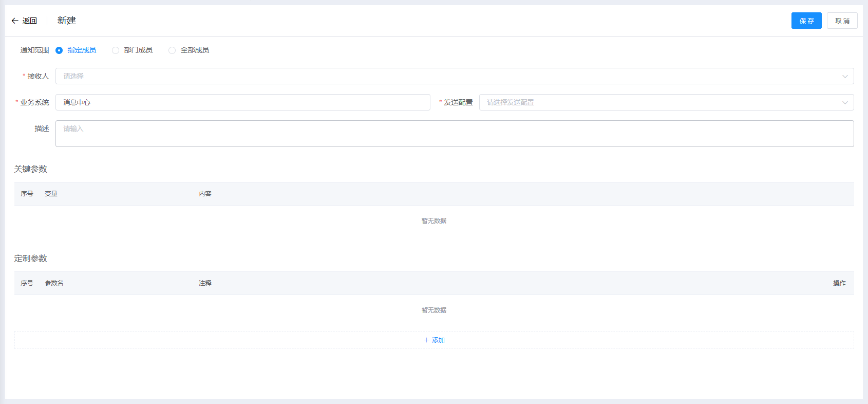Focus the 业务系统 input containing 消息中心
This screenshot has height=404, width=868.
(242, 102)
